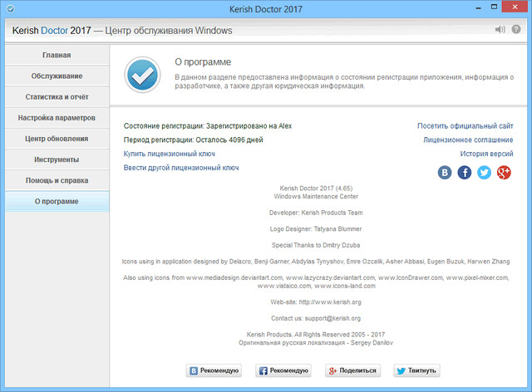Click the Посетить официальный сайт link
Image resolution: width=532 pixels, height=392 pixels.
[465, 126]
